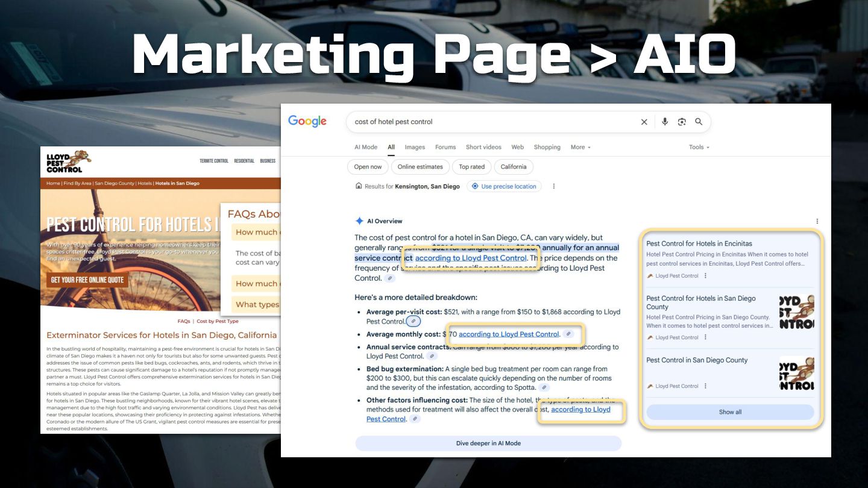This screenshot has height=488, width=868.
Task: Open location options three-dot menu
Action: [x=553, y=186]
